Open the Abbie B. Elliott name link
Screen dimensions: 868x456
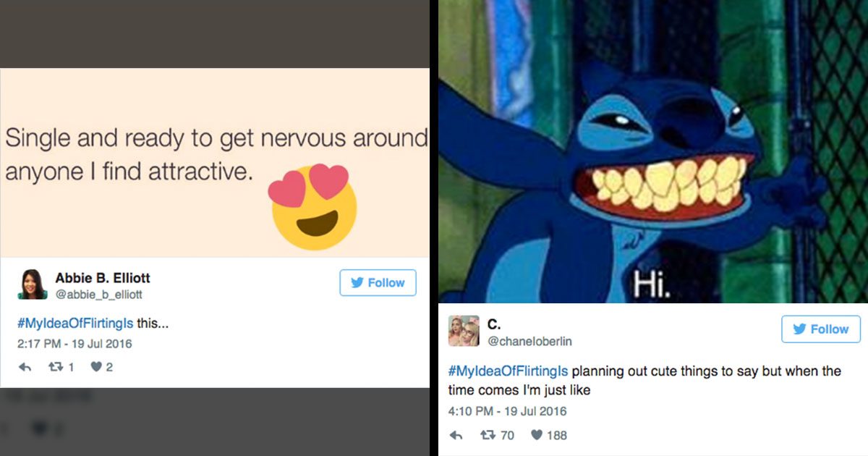[x=103, y=278]
